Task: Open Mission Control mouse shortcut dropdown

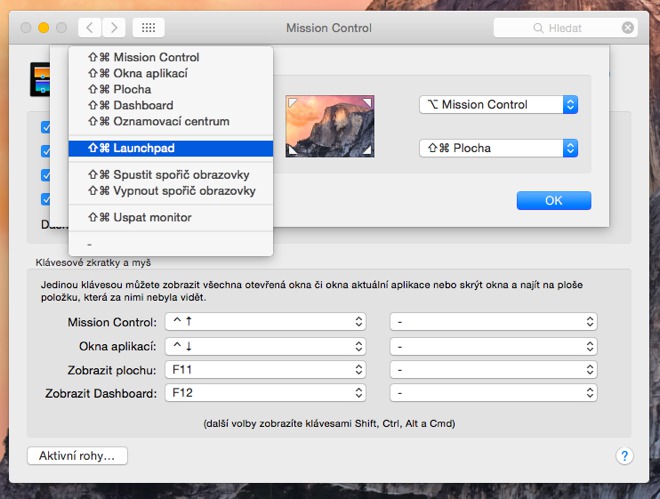Action: (x=493, y=322)
